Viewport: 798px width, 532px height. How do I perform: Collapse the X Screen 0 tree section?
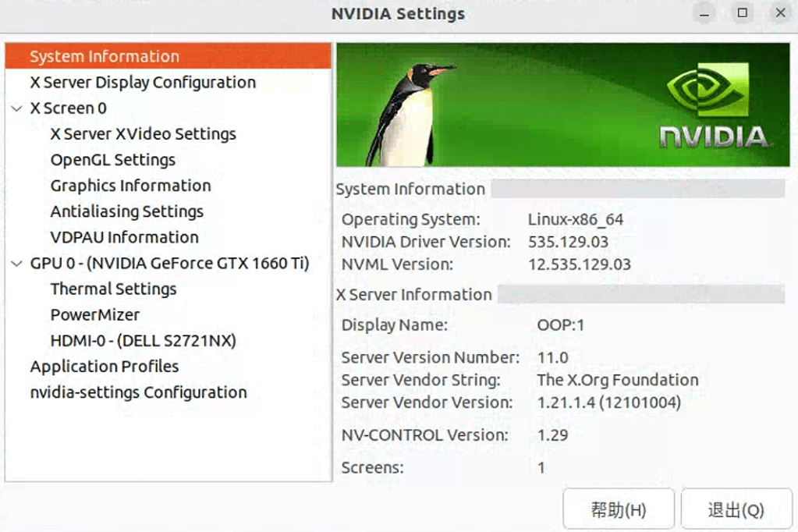click(x=17, y=108)
